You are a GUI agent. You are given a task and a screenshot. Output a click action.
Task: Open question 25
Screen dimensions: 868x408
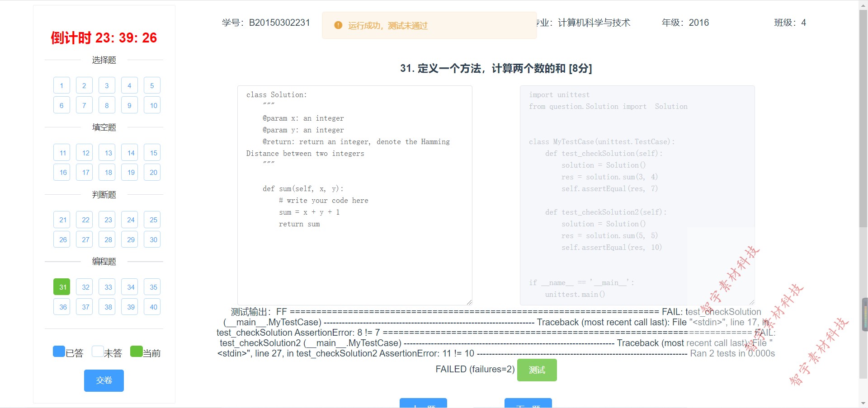(x=152, y=220)
